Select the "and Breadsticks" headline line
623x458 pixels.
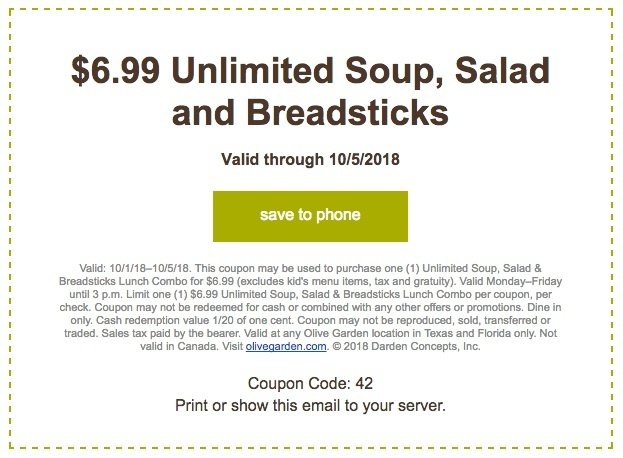click(x=310, y=112)
